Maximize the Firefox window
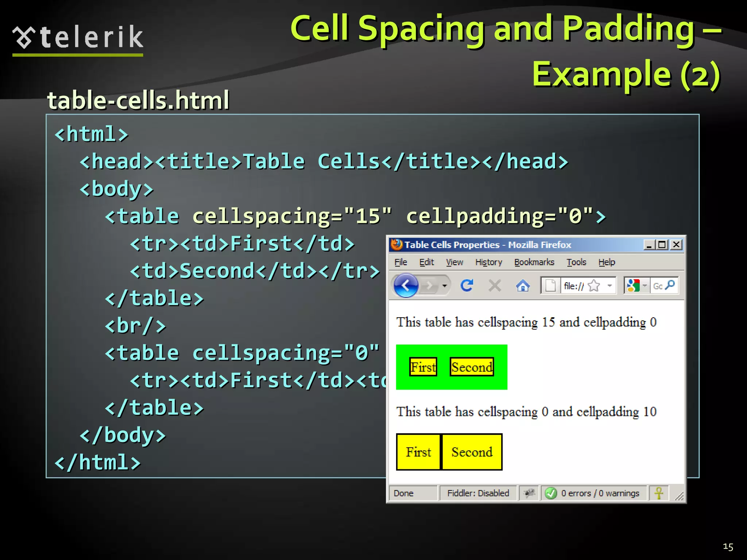747x560 pixels. click(x=662, y=245)
